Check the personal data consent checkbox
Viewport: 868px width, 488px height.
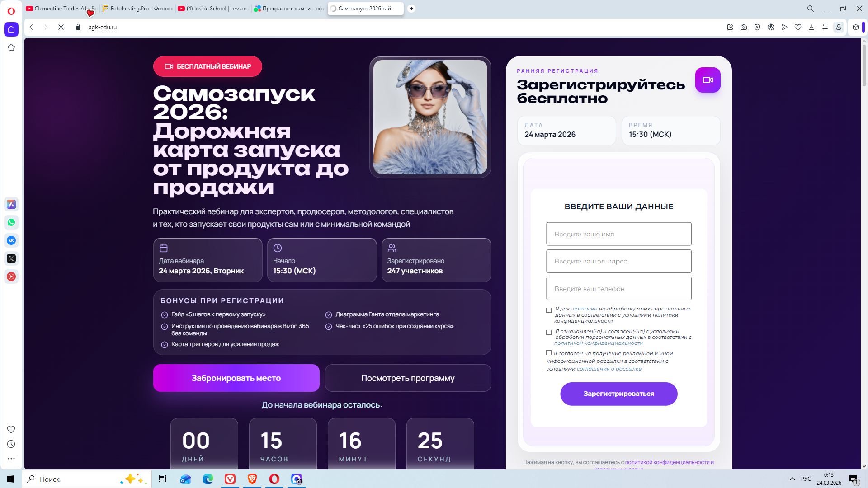[549, 310]
